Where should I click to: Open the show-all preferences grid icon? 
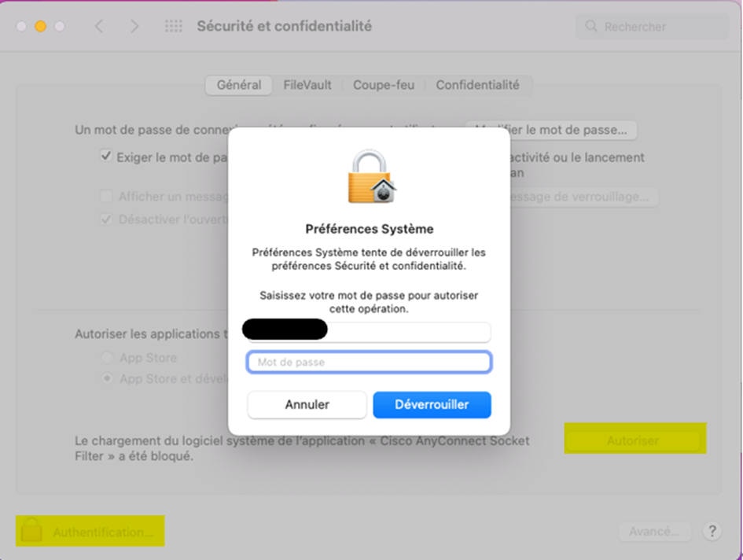coord(174,26)
